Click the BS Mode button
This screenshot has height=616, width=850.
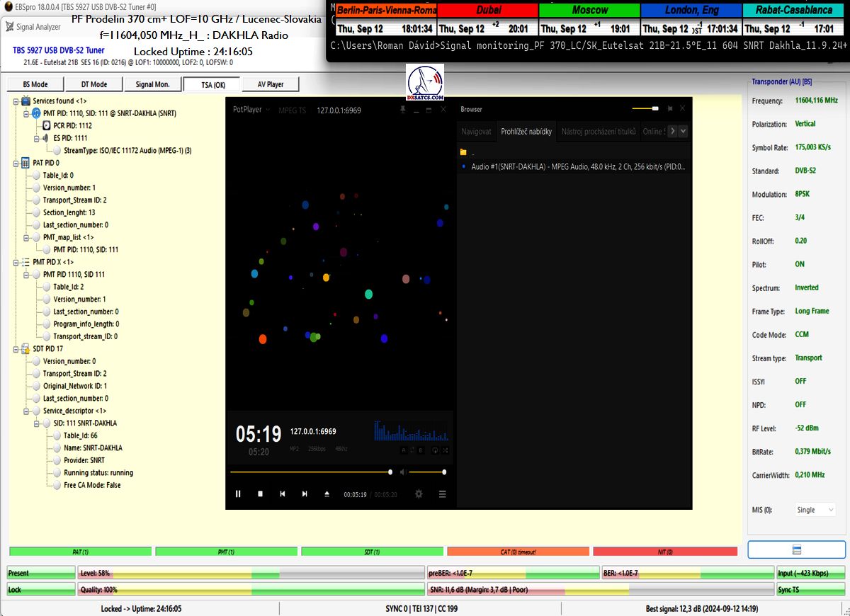click(x=35, y=84)
